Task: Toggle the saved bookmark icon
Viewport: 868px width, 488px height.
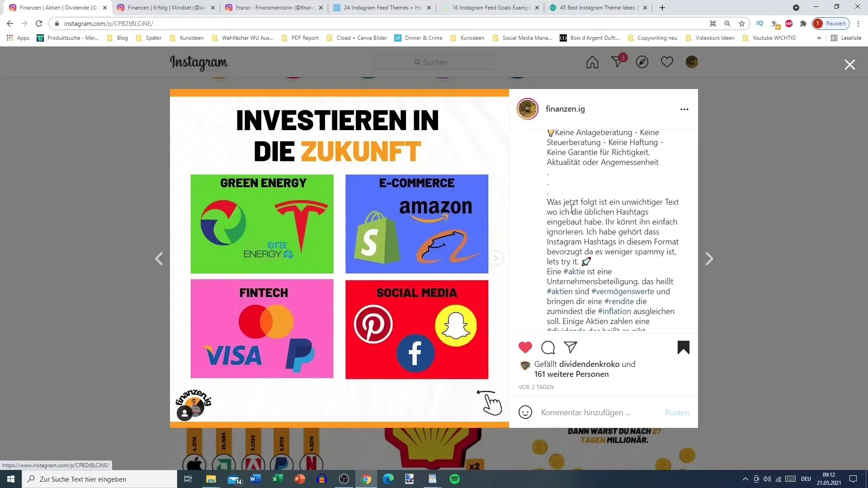Action: (684, 347)
